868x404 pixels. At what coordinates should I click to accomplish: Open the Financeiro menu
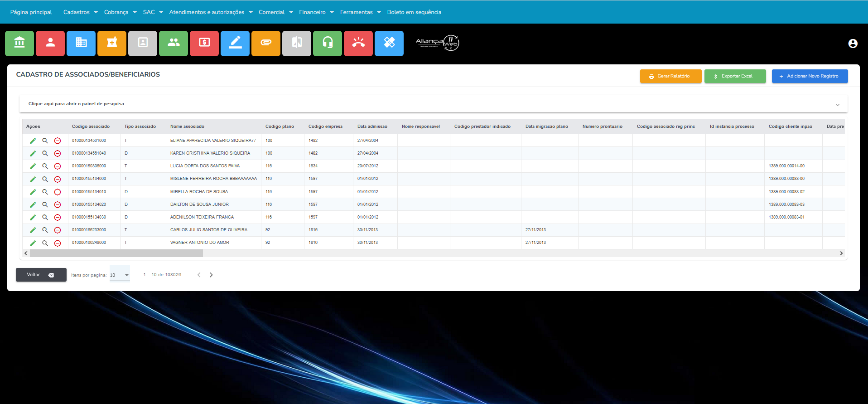[316, 12]
